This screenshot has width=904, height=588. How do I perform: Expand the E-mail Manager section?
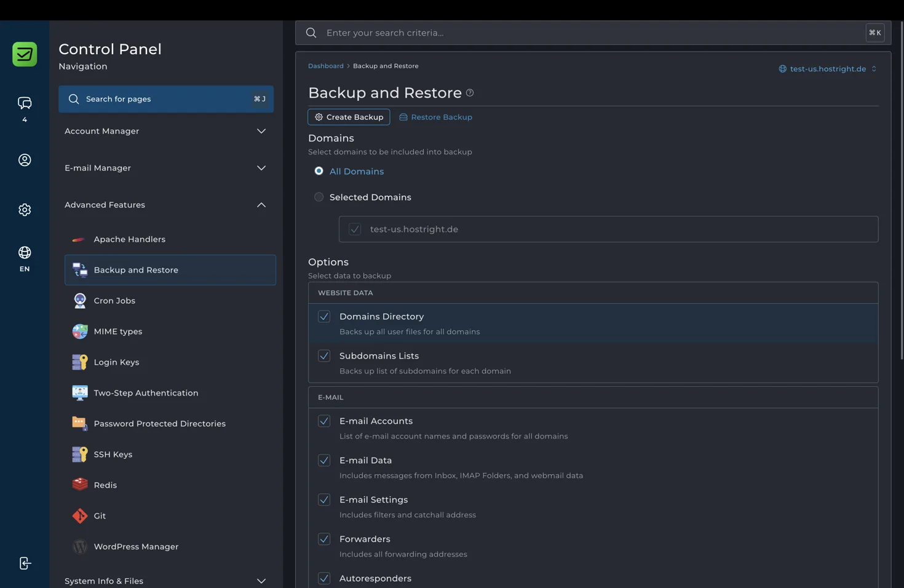point(166,168)
